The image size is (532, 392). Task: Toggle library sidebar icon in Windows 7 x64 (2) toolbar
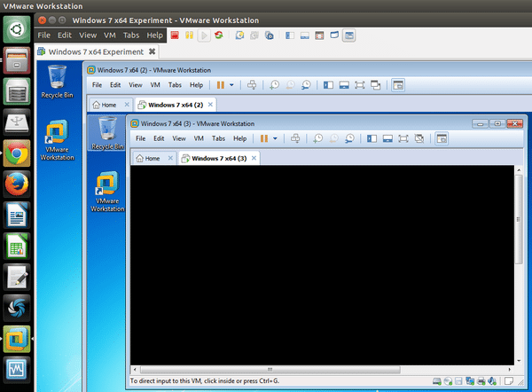[x=328, y=85]
